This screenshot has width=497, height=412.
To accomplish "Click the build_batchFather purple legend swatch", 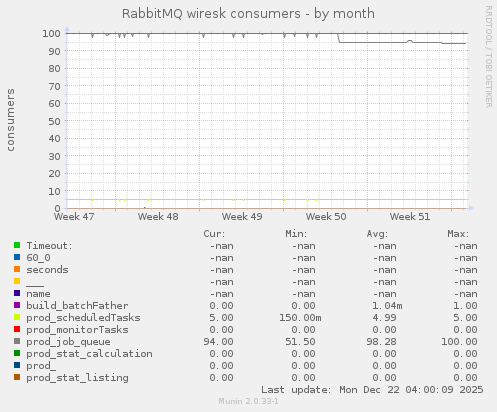I will tap(17, 305).
